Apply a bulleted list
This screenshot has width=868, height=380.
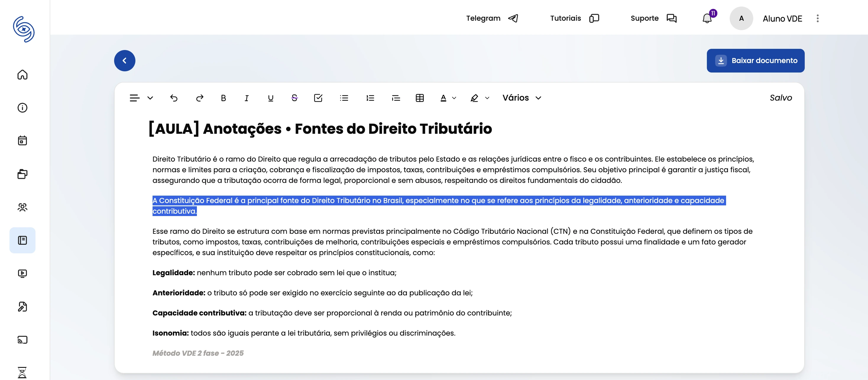point(344,98)
